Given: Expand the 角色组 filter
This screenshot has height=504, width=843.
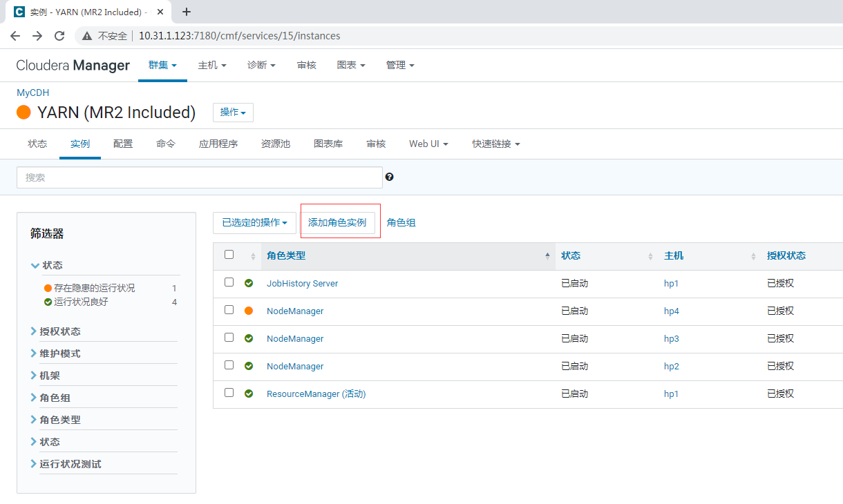Looking at the screenshot, I should (50, 398).
